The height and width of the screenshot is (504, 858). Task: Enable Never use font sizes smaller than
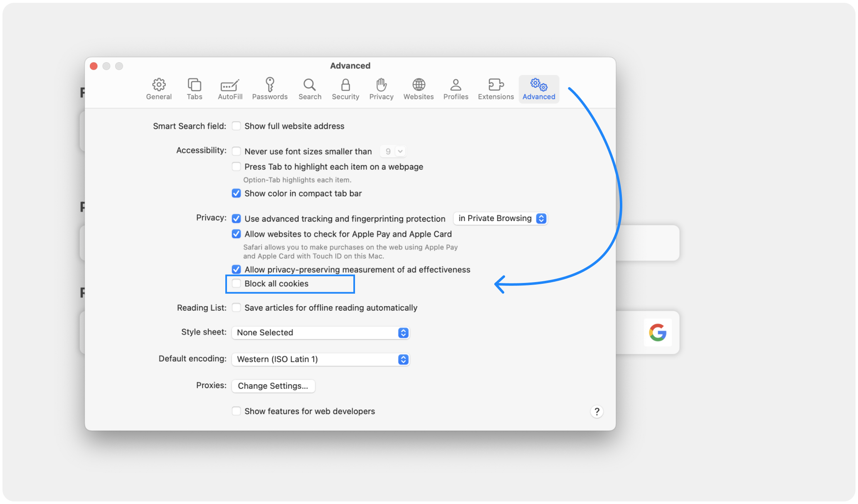[236, 151]
